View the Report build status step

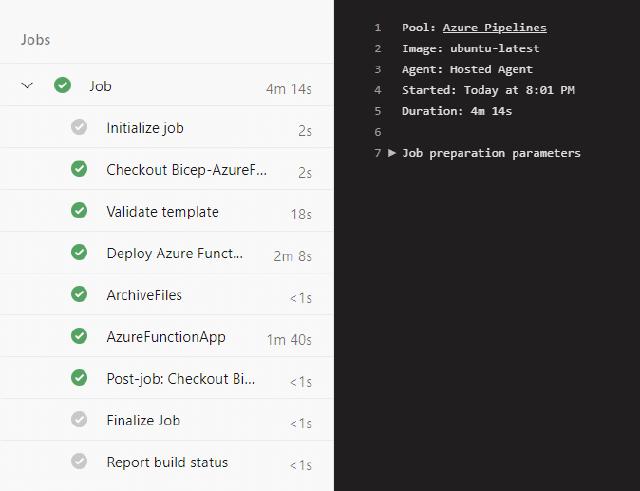pyautogui.click(x=167, y=462)
